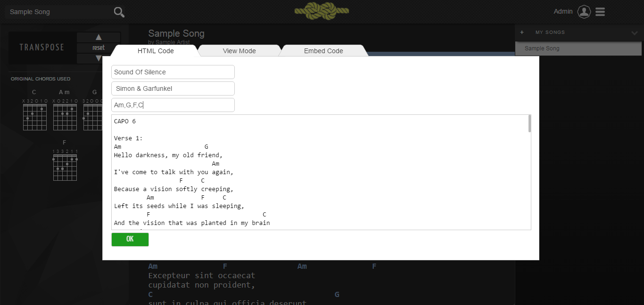Image resolution: width=644 pixels, height=305 pixels.
Task: Reset the transpose setting
Action: pos(99,48)
